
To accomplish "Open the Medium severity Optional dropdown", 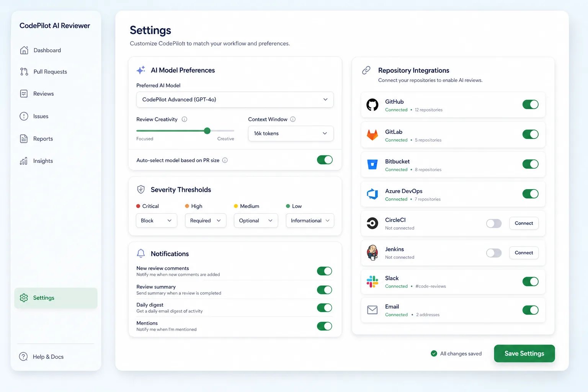I will (256, 220).
